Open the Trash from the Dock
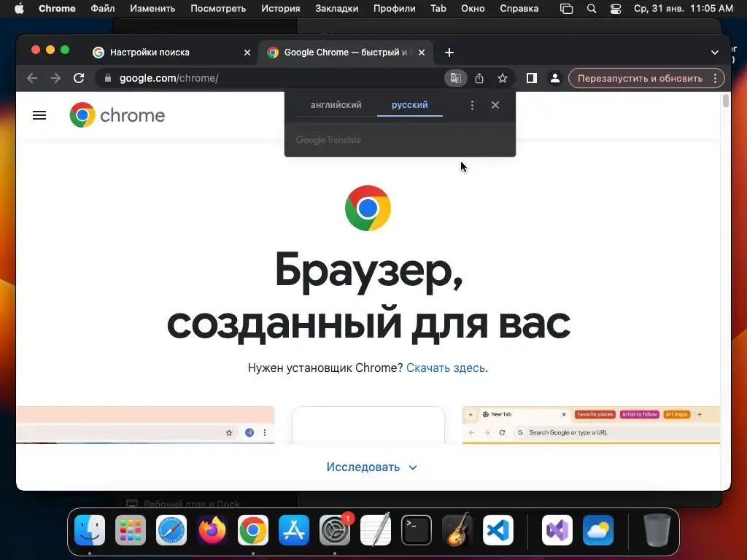This screenshot has height=560, width=747. click(657, 530)
